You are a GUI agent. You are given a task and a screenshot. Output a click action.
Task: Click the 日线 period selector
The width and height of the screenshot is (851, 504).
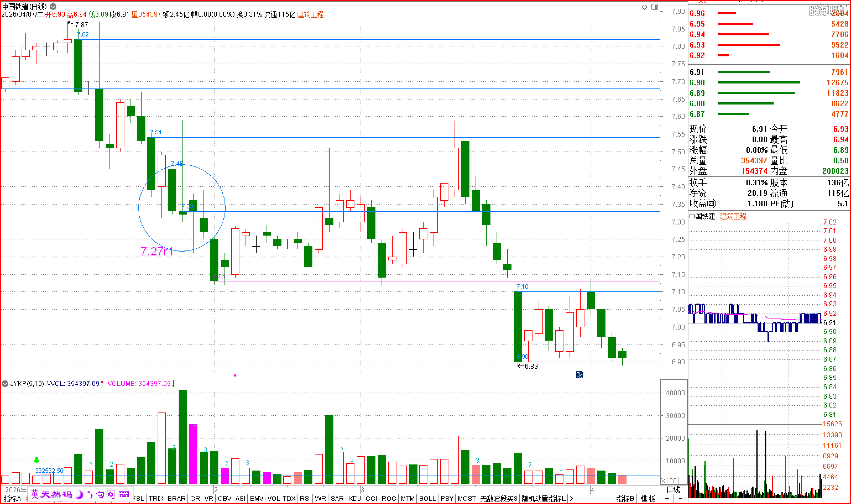(x=673, y=489)
